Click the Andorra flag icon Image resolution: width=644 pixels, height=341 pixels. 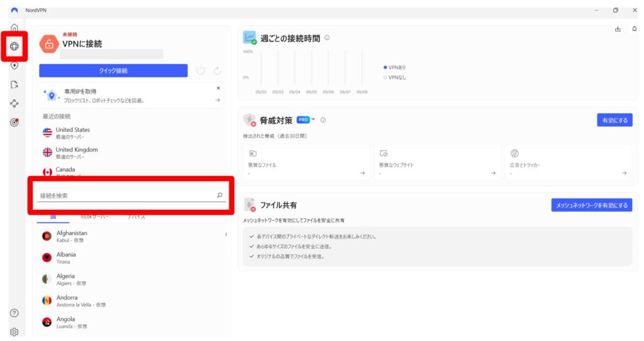[47, 300]
